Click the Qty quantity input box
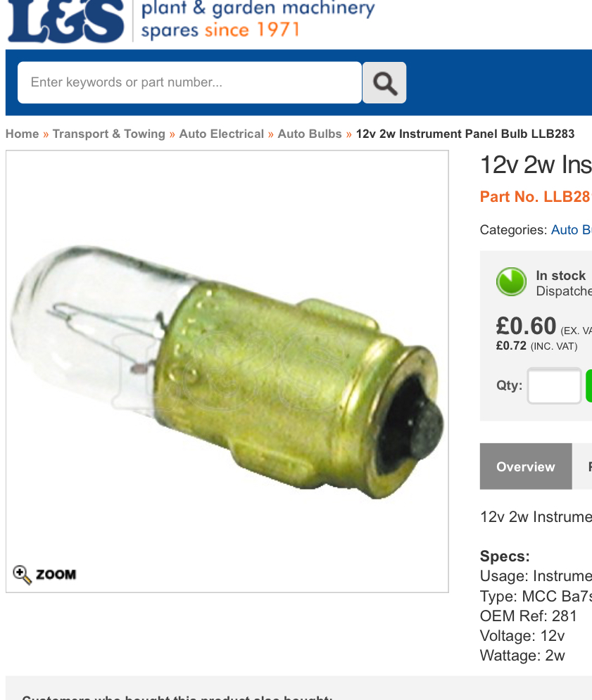This screenshot has height=700, width=592. (554, 386)
